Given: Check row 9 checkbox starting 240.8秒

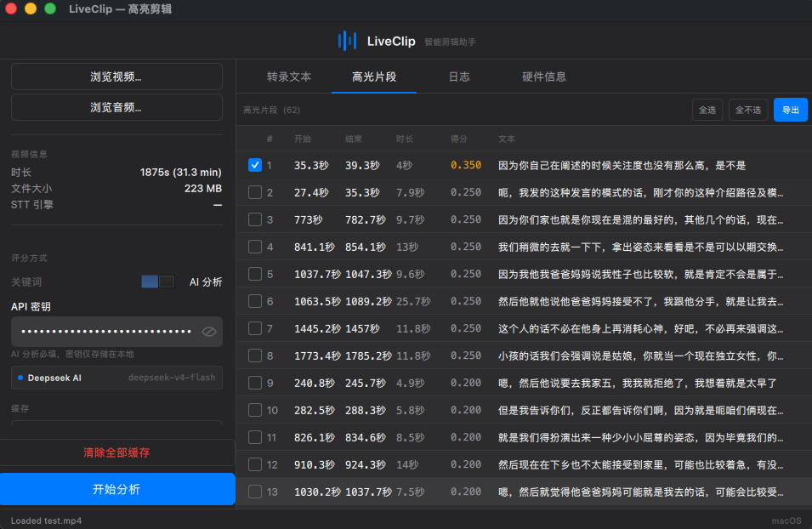Looking at the screenshot, I should 255,383.
